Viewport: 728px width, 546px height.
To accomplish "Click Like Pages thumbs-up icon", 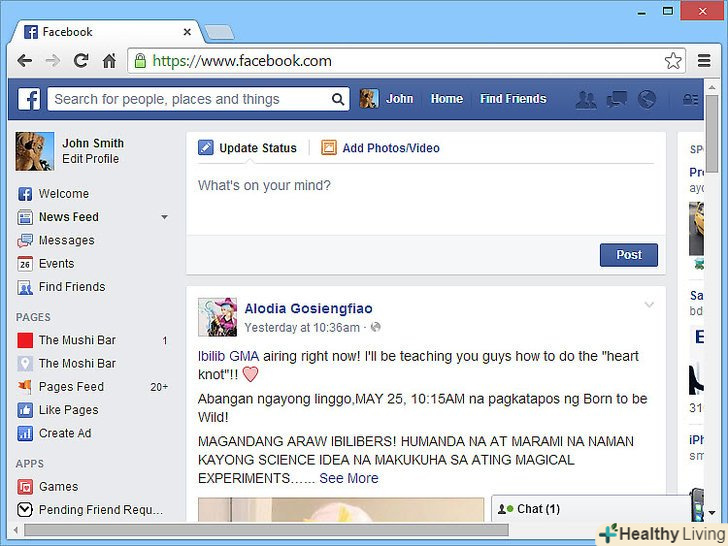I will pyautogui.click(x=25, y=410).
